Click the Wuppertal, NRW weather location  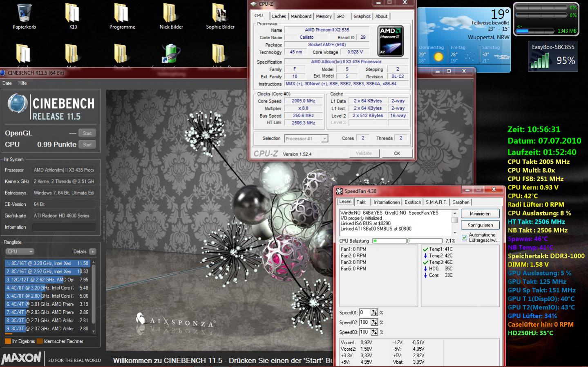click(x=489, y=37)
